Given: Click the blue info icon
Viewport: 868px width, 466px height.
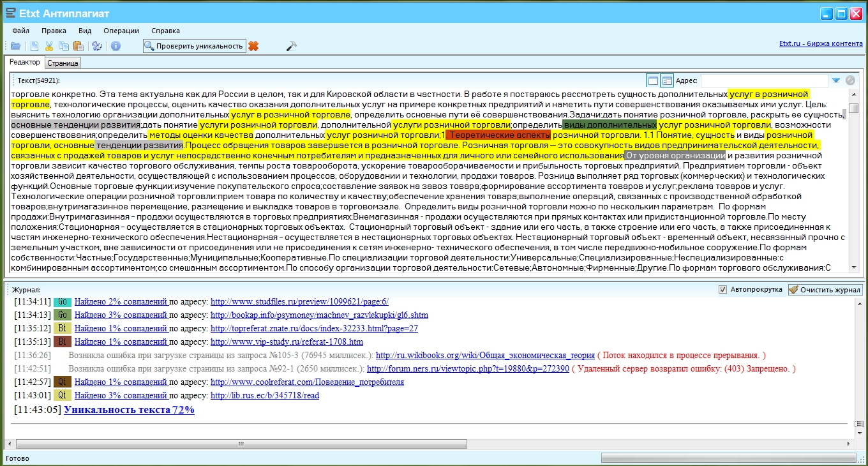Looking at the screenshot, I should coord(116,46).
